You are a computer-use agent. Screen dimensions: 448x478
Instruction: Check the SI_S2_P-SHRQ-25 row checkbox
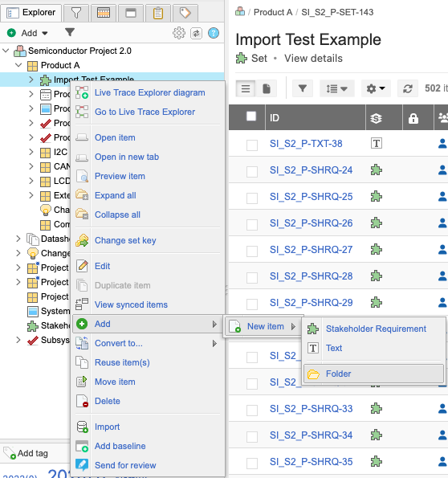[252, 198]
